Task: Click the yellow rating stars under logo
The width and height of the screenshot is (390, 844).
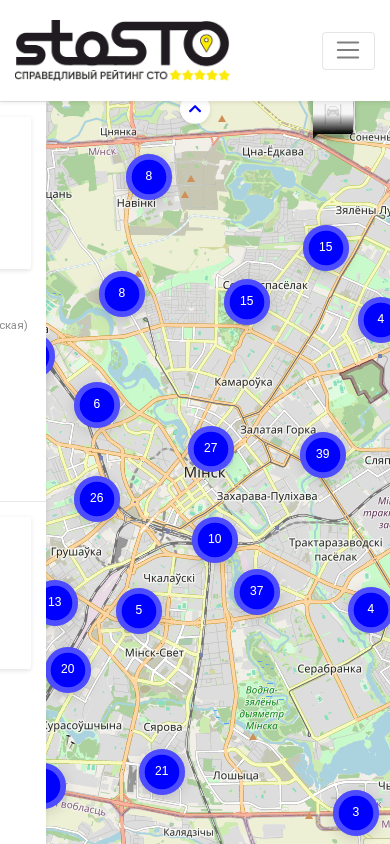Action: pyautogui.click(x=200, y=75)
